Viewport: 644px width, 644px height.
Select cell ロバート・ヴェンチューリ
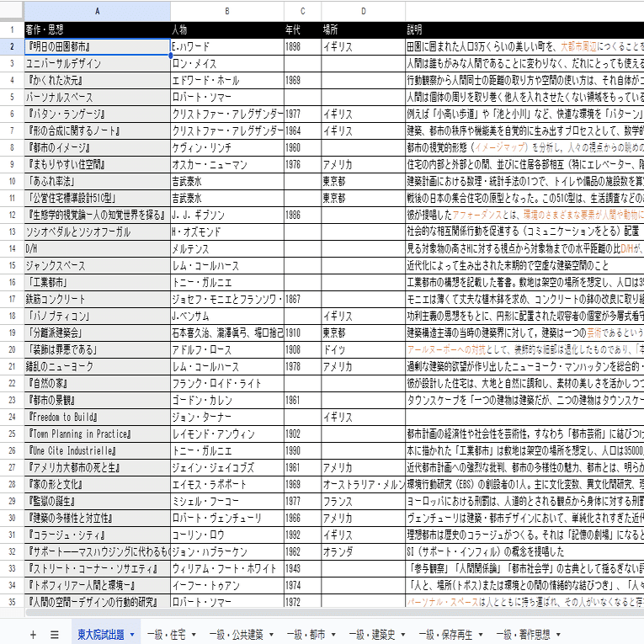tap(227, 519)
